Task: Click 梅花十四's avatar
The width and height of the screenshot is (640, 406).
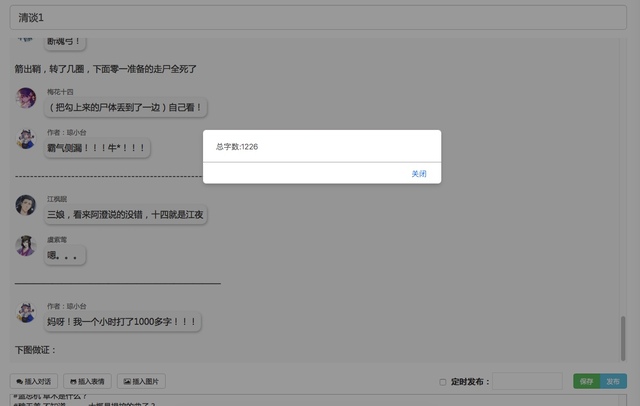Action: tap(26, 98)
